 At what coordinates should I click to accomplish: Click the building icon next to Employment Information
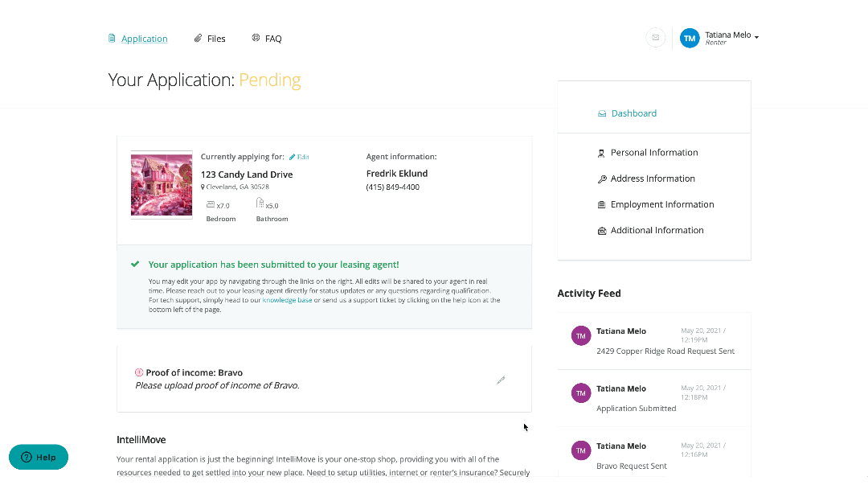(x=602, y=205)
